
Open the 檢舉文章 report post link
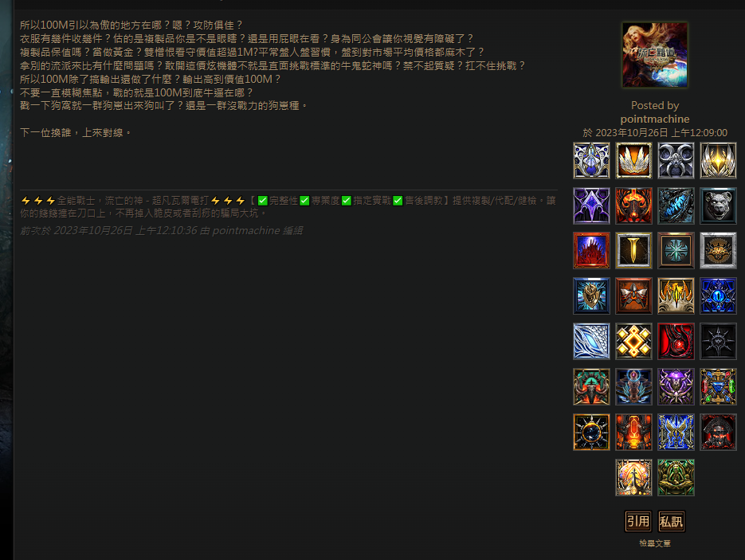[655, 543]
